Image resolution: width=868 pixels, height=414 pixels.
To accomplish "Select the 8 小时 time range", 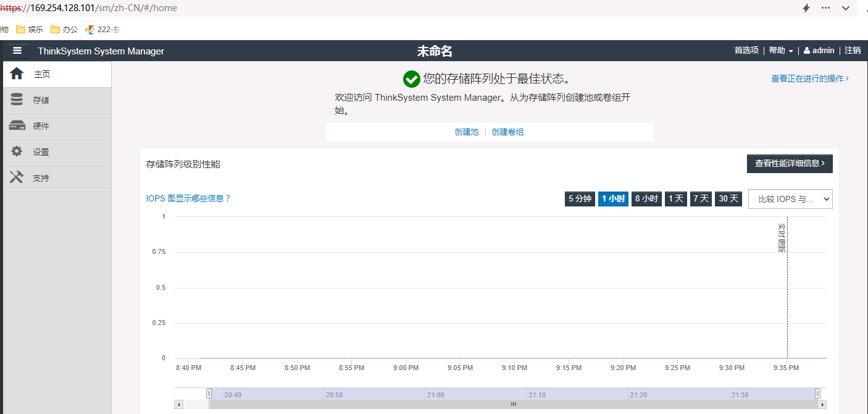I will coord(646,198).
